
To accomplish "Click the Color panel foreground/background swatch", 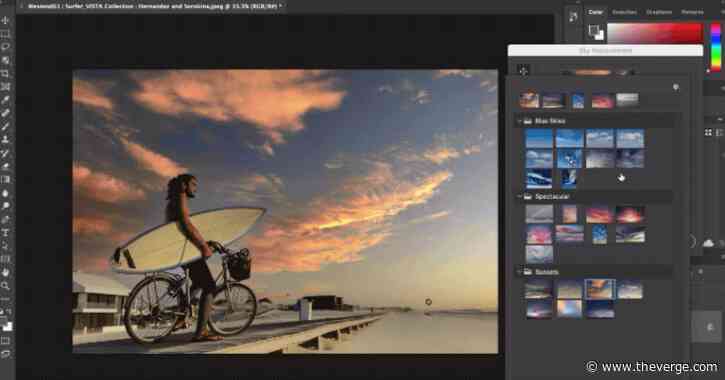I will coord(596,32).
